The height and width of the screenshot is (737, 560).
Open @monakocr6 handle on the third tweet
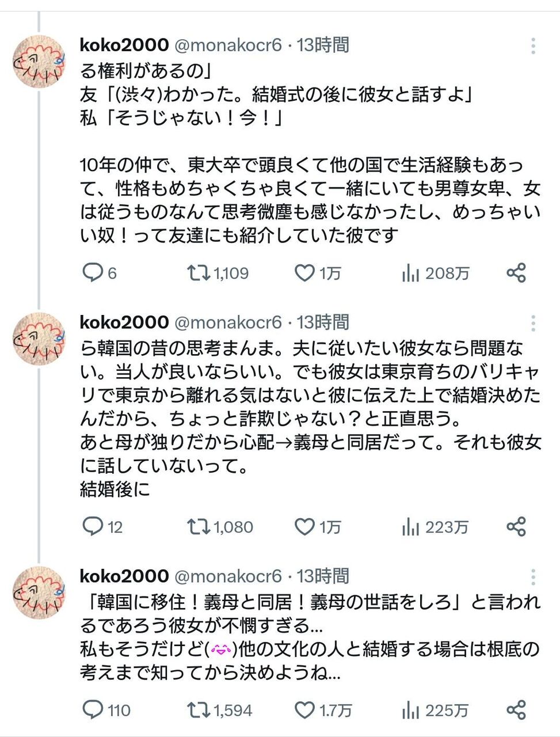[x=228, y=576]
